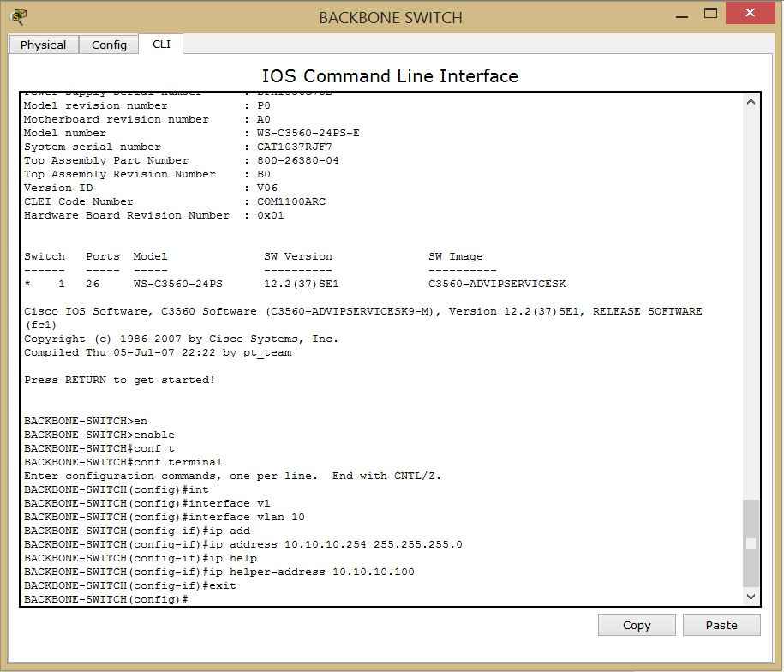Click the model number value 'WS-C3560-24PS-E'
The image size is (784, 672).
coord(308,133)
